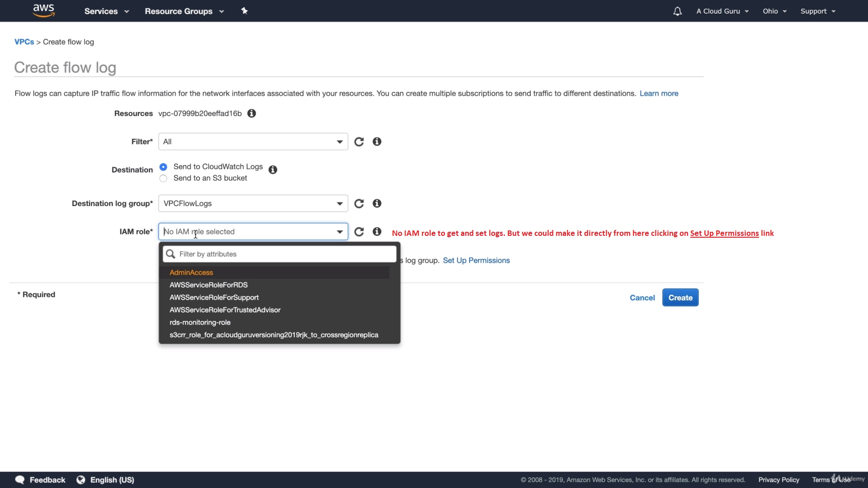Click the AWS logo home icon
The width and height of the screenshot is (868, 488).
click(x=44, y=10)
